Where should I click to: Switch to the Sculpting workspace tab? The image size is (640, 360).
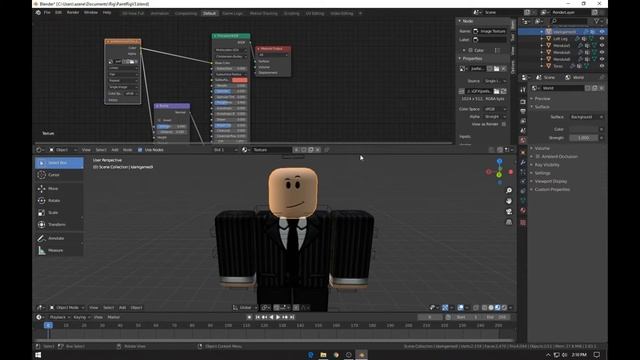tap(291, 13)
